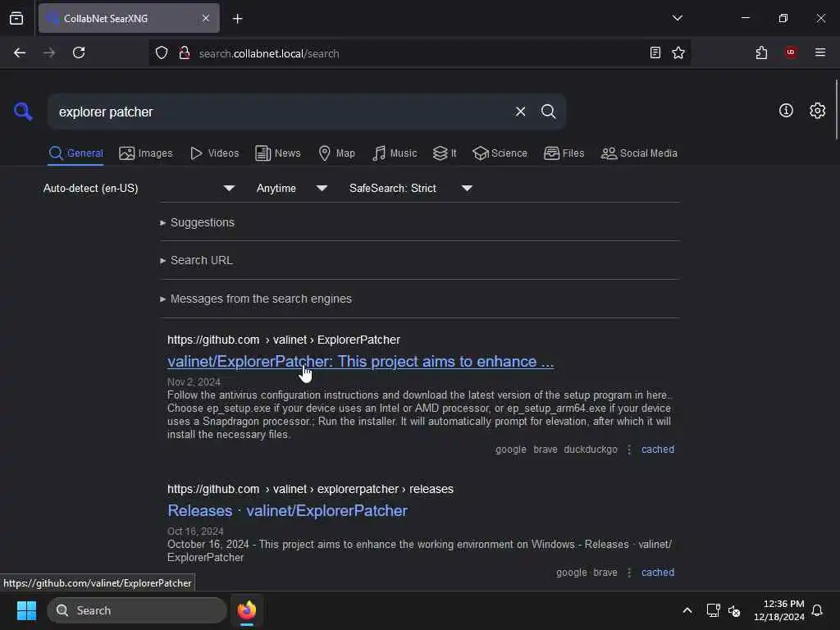Click 'Nov 2, 2024' date text
Screen dimensions: 840x630
[194, 382]
